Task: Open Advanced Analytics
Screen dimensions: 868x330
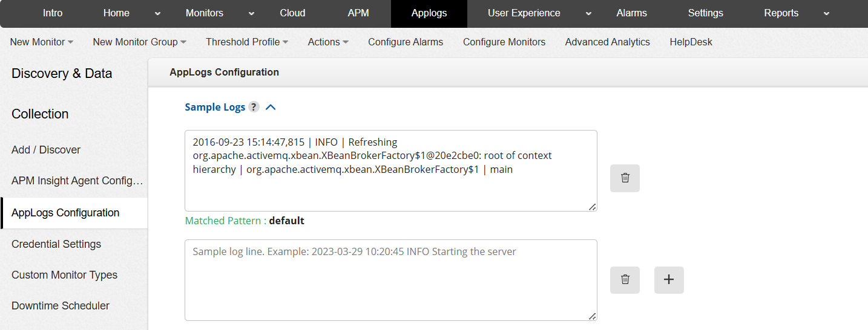Action: point(608,42)
